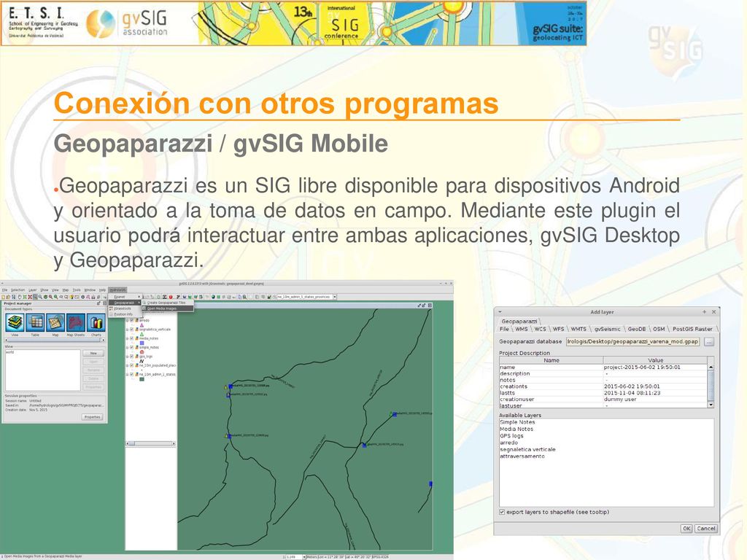Click the red circle toolbar icon
The image size is (747, 560).
tap(171, 297)
